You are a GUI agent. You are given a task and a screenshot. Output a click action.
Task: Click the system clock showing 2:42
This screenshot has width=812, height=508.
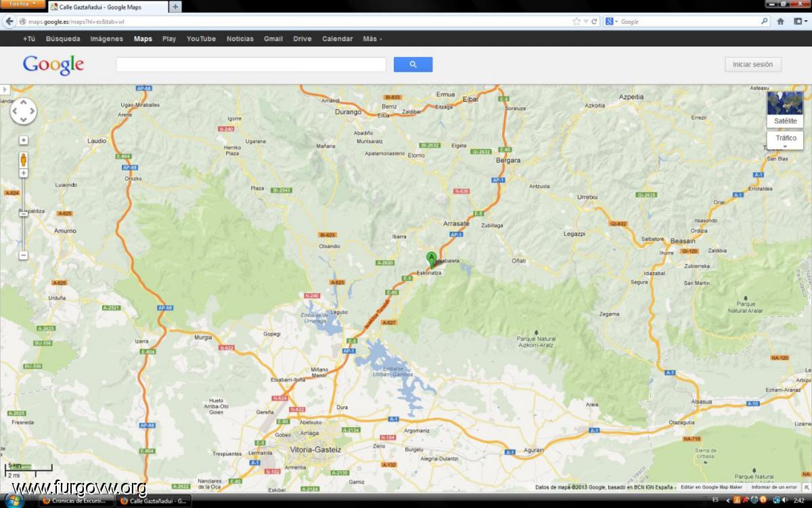799,501
